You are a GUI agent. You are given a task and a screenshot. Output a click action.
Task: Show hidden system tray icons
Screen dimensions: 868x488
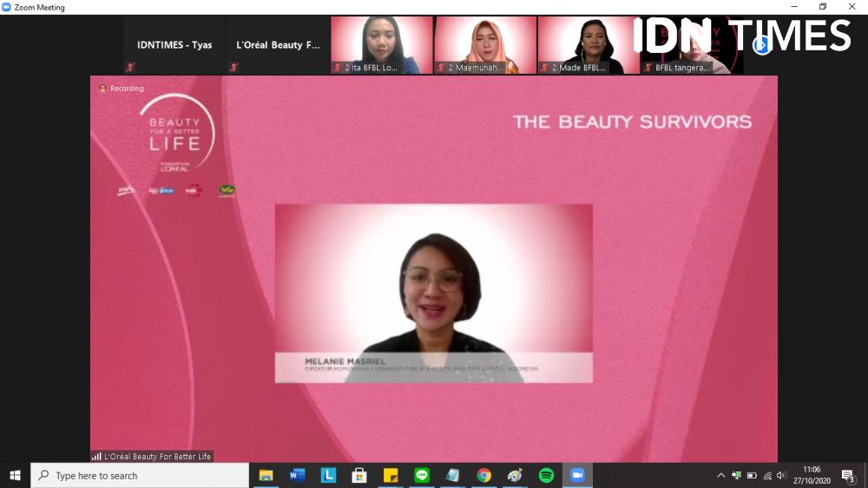pyautogui.click(x=720, y=475)
